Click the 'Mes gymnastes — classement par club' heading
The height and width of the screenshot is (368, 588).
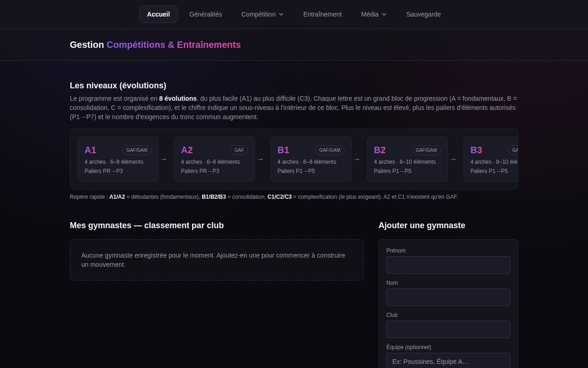tap(147, 225)
